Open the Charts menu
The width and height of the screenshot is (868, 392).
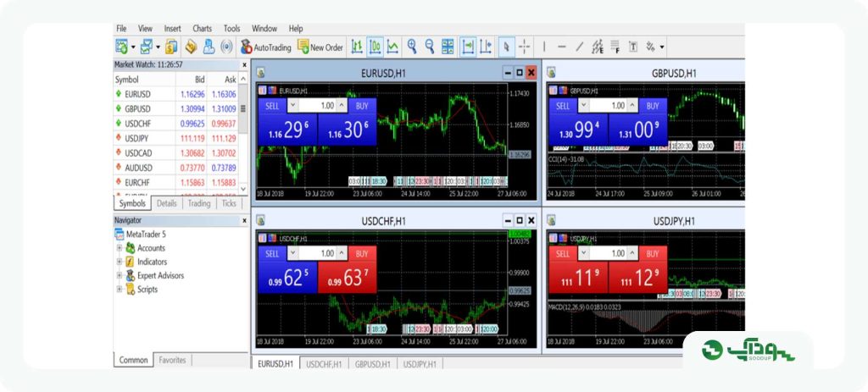point(202,29)
